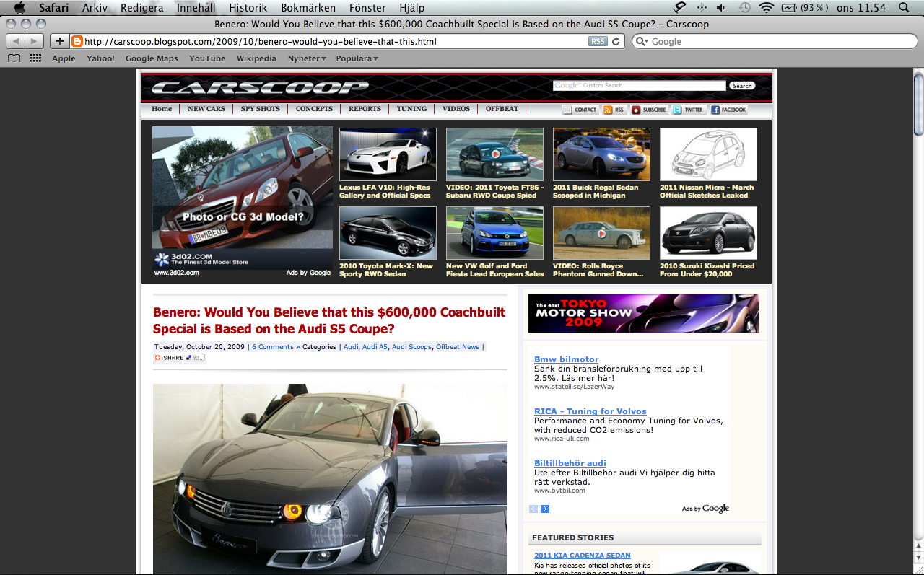Open Spotlight magnifier in menu bar
Screen dimensions: 924x575
click(904, 8)
